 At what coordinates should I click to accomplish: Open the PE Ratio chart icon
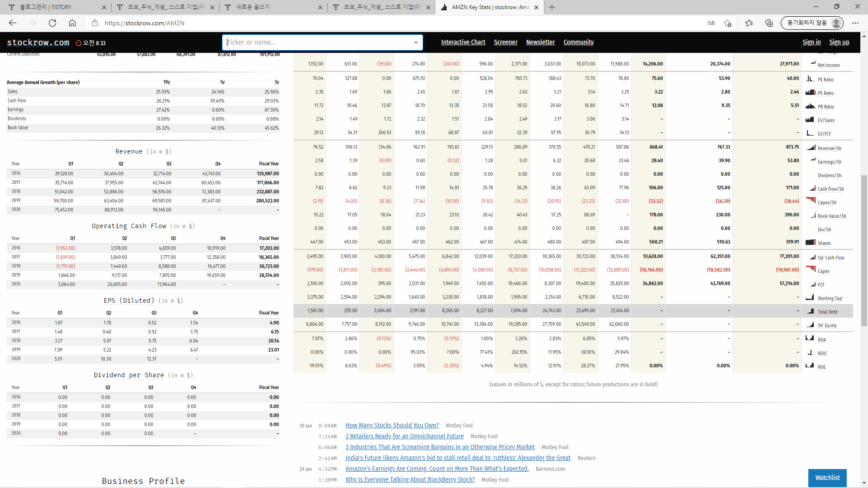(x=810, y=79)
